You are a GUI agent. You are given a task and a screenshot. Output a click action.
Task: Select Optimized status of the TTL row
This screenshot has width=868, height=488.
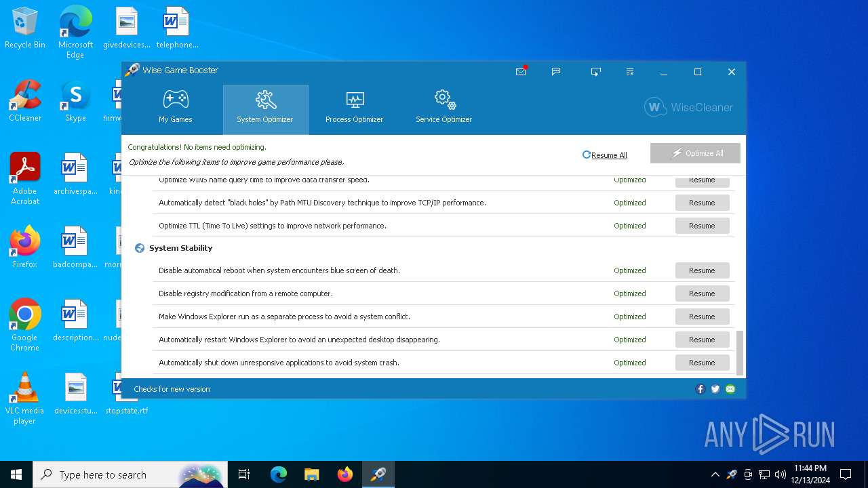point(630,226)
